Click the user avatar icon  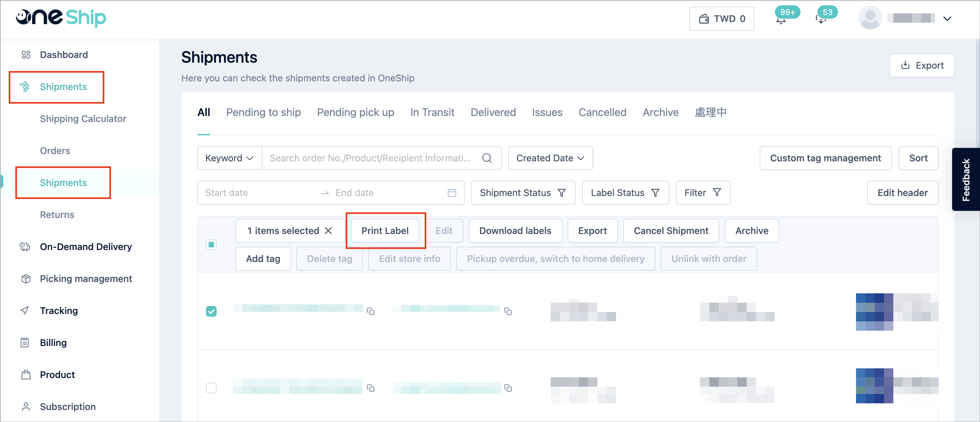coord(870,18)
